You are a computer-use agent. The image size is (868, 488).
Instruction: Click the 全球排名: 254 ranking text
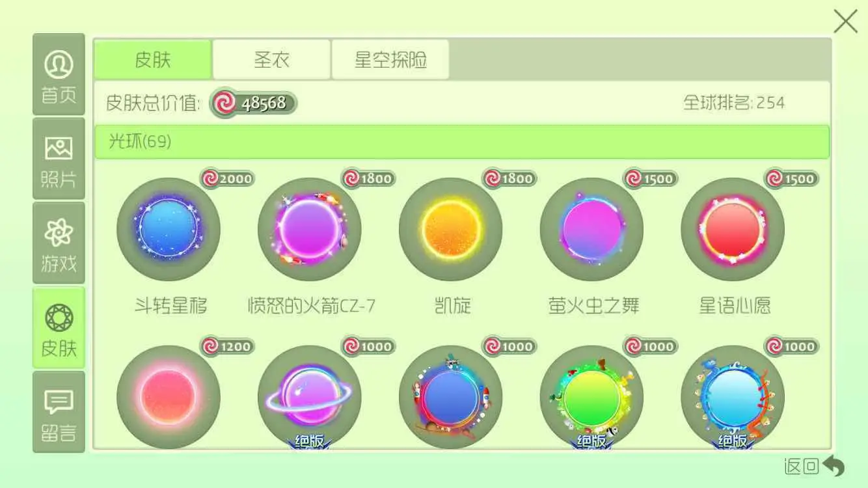tap(734, 103)
